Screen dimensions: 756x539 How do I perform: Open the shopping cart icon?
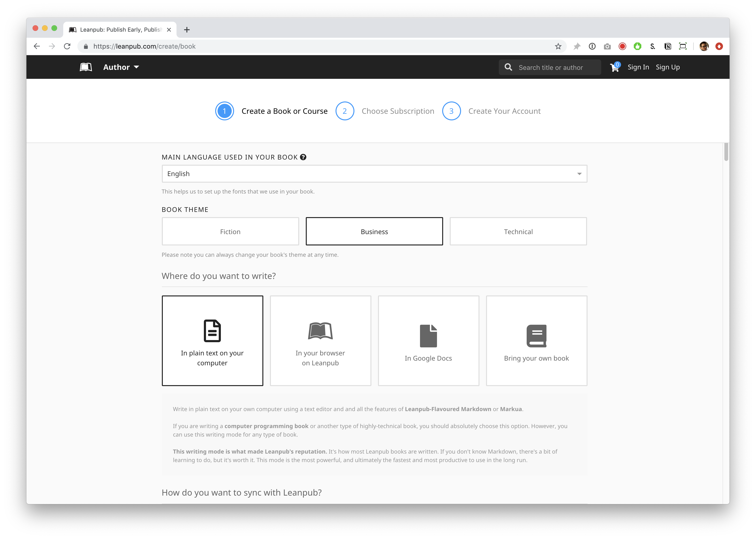614,67
